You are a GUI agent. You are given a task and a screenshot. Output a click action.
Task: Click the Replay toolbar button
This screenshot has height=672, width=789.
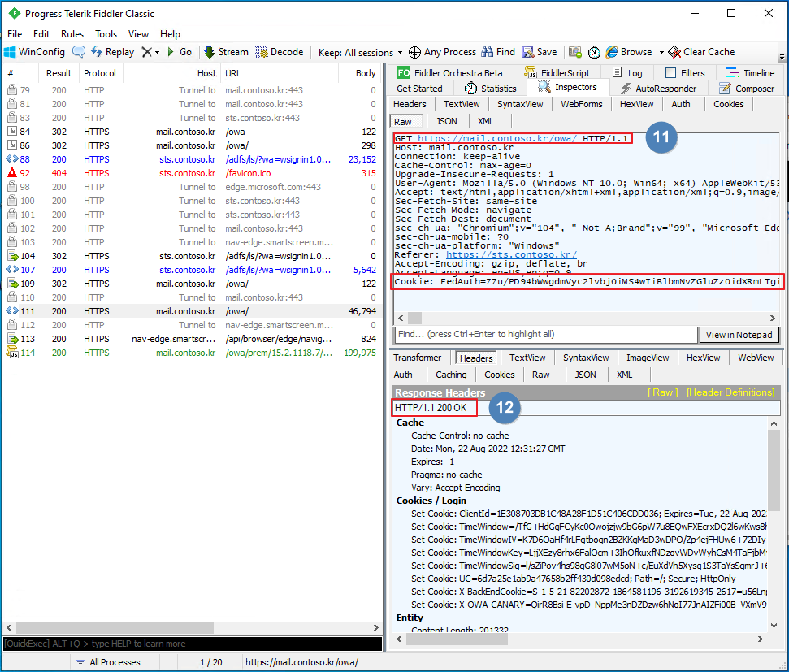pos(113,52)
